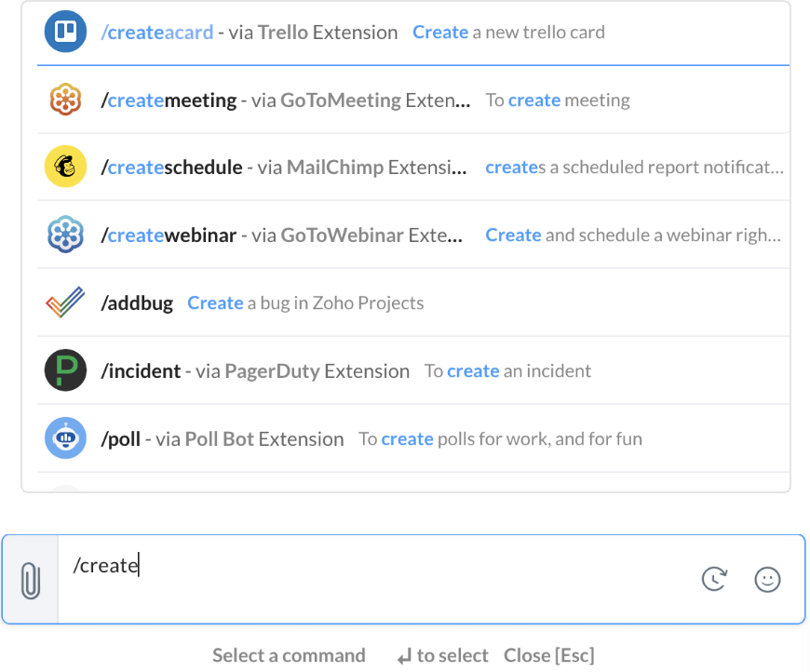Click the GoToMeeting flower icon
This screenshot has height=672, width=810.
coord(65,100)
